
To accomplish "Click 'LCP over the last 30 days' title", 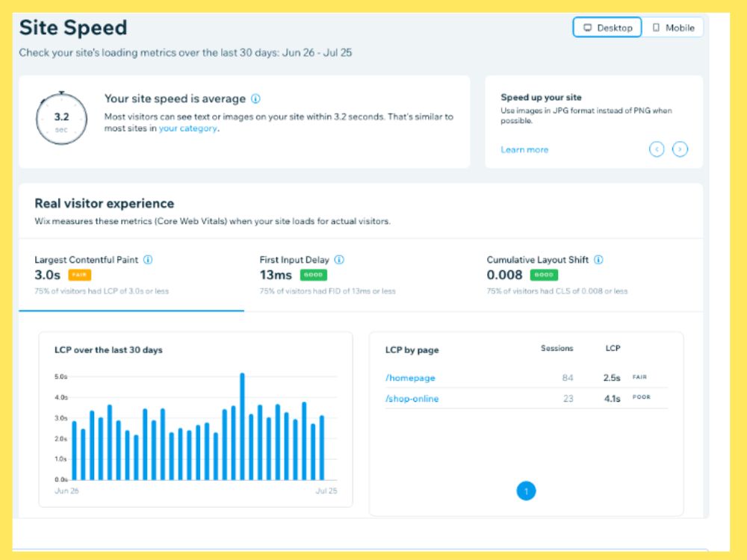I will click(x=108, y=350).
